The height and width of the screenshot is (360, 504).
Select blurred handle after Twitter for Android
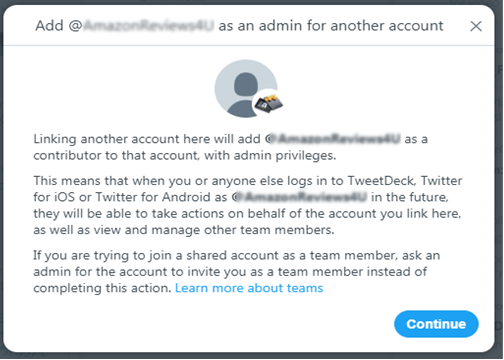(299, 197)
